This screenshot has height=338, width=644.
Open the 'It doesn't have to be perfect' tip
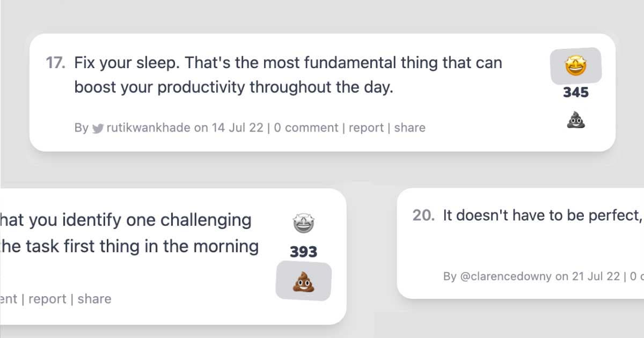click(542, 216)
